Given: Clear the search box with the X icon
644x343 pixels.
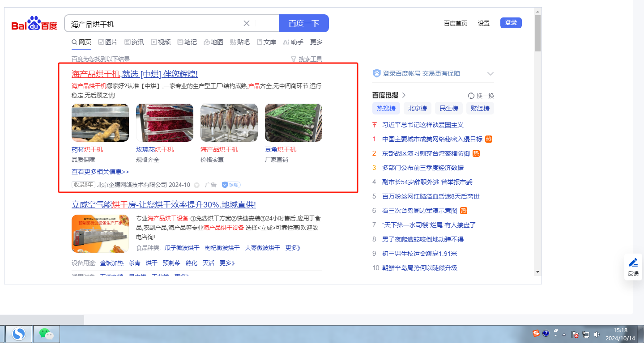Looking at the screenshot, I should tap(246, 24).
